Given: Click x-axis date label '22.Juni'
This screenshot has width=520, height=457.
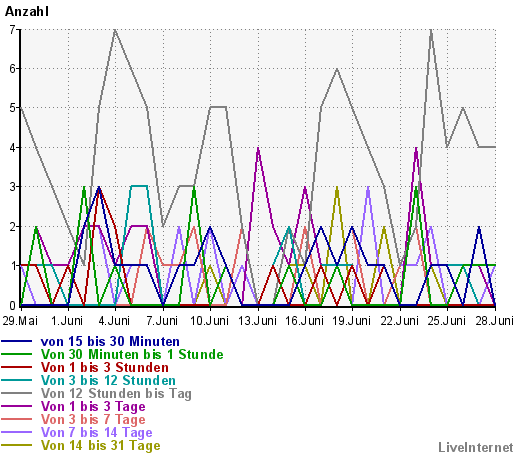Looking at the screenshot, I should (x=399, y=321).
